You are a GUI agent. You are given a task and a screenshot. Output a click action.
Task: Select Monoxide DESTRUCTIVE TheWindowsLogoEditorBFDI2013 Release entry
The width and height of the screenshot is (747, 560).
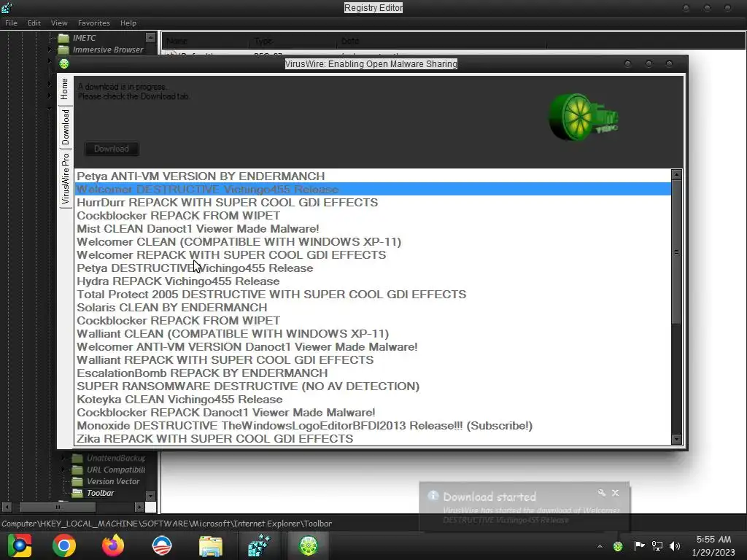click(373, 426)
